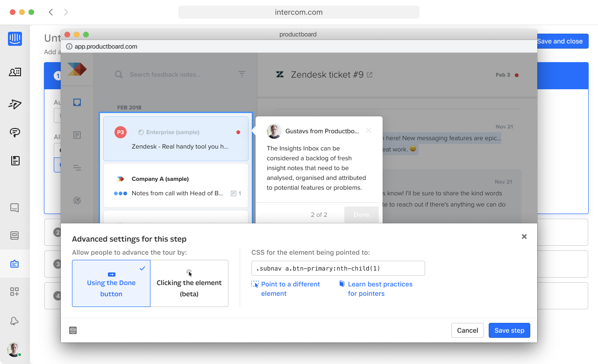Click the Save step button
This screenshot has width=598, height=364.
pyautogui.click(x=509, y=330)
